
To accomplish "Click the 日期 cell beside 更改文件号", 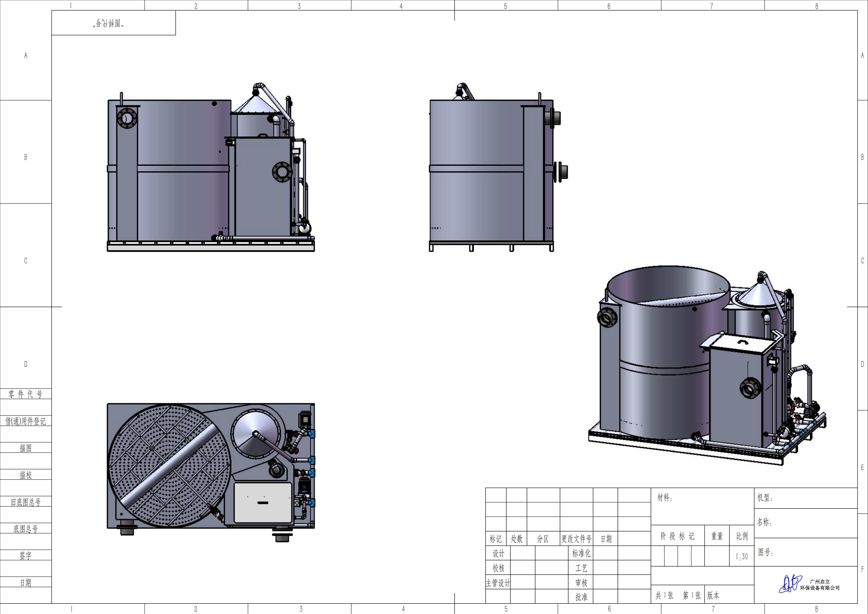I will click(606, 538).
